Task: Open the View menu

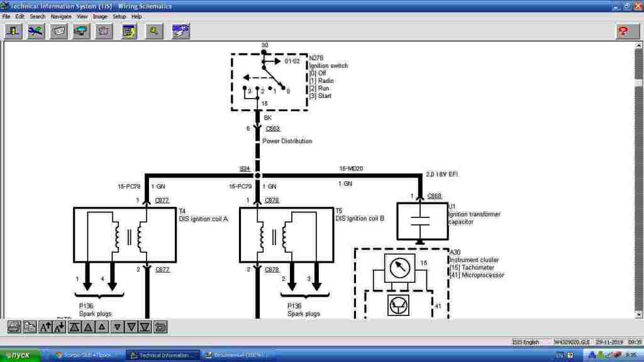Action: [x=82, y=17]
